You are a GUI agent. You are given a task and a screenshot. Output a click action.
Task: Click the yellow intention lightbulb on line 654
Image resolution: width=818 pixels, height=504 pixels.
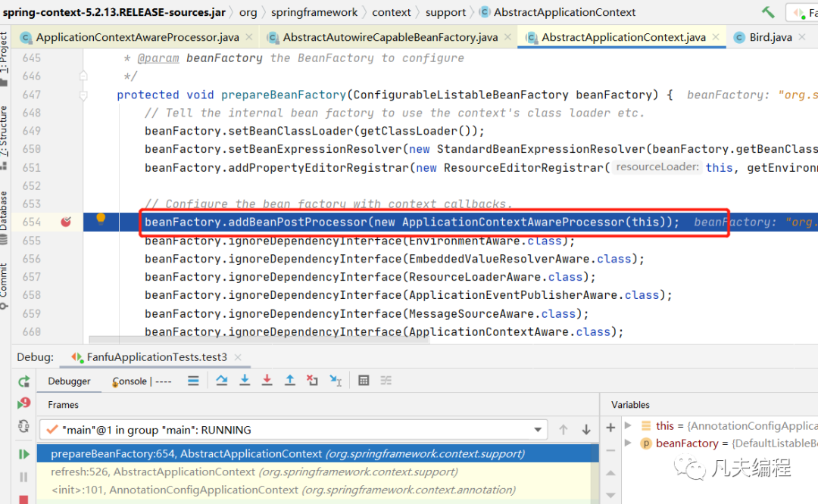click(x=101, y=219)
